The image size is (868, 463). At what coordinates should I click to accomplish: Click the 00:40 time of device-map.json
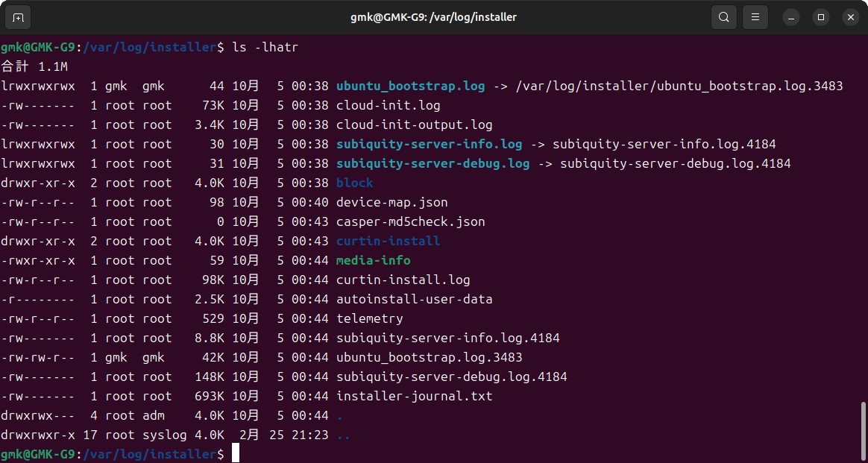tap(310, 203)
